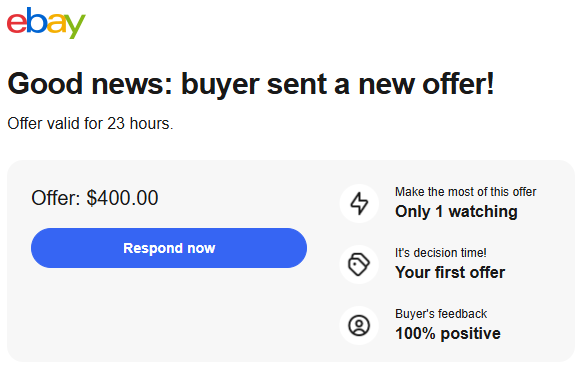The height and width of the screenshot is (371, 583).
Task: Click the Make the most of this offer caption
Action: [x=466, y=192]
